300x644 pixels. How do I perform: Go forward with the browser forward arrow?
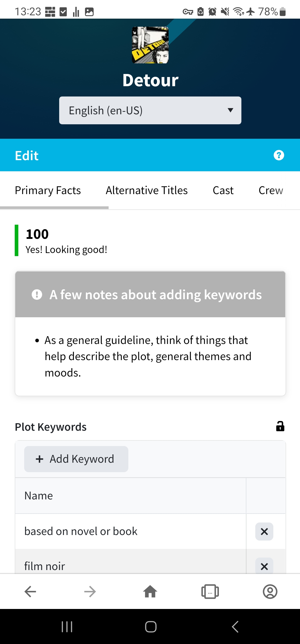(90, 591)
